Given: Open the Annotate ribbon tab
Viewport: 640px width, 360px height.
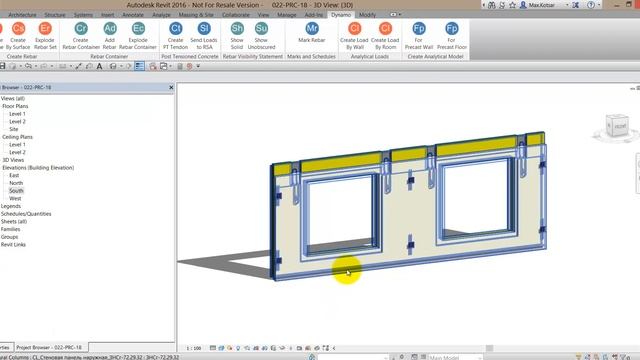Looking at the screenshot, I should click(x=133, y=15).
